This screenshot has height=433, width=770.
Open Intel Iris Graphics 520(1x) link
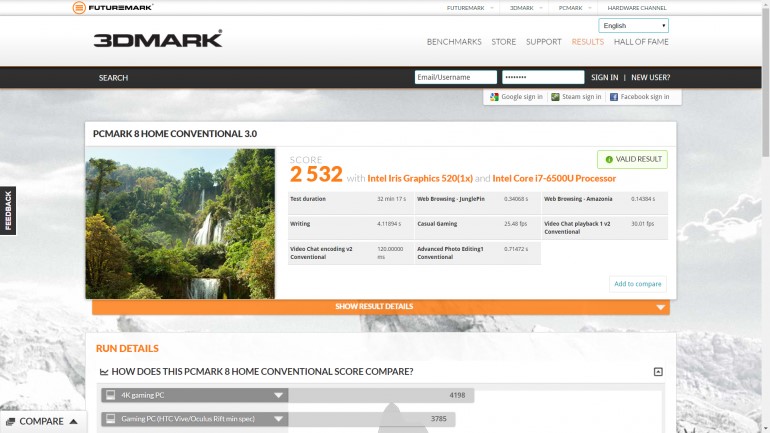point(420,178)
